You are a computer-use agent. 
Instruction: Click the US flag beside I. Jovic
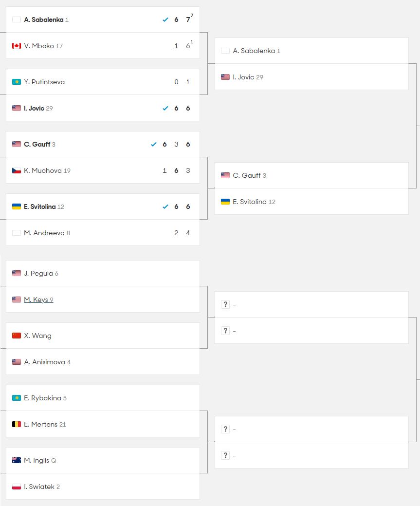tap(16, 108)
